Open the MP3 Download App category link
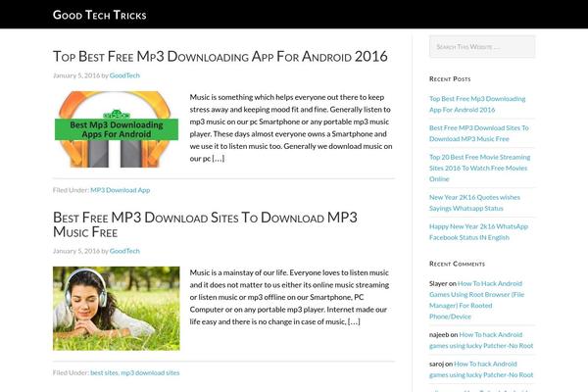Screen dimensions: 588x392 click(120, 190)
